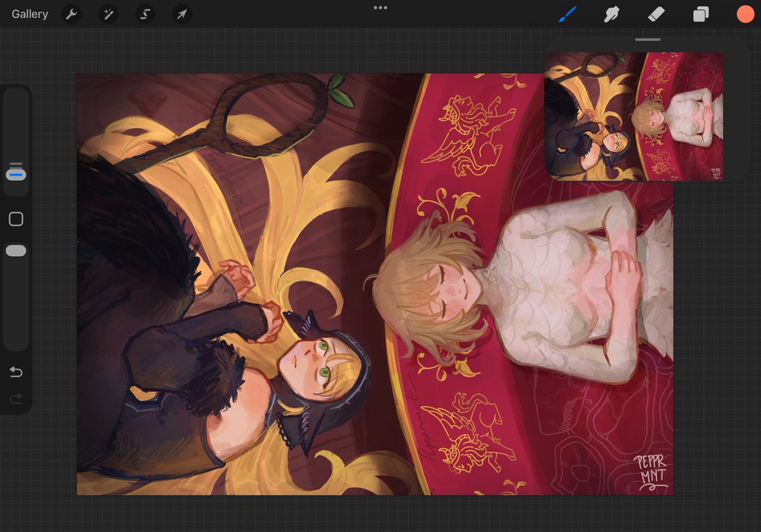Redo the last action
Screen dimensions: 761x532
click(16, 399)
